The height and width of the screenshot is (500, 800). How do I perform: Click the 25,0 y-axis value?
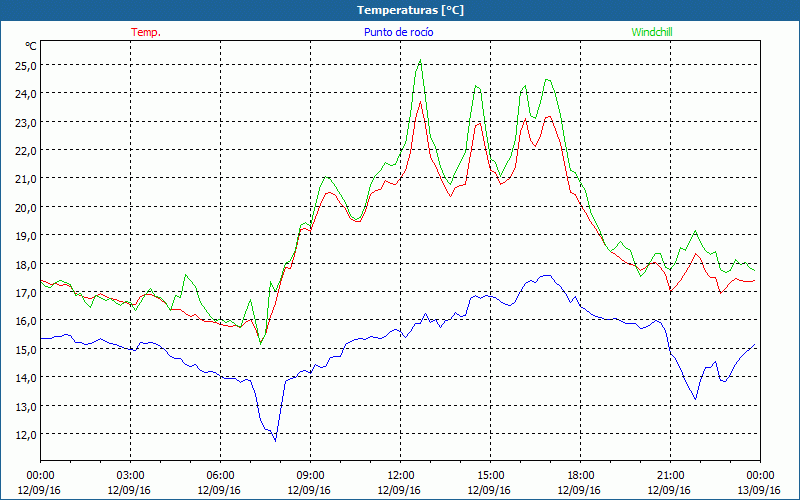26,65
